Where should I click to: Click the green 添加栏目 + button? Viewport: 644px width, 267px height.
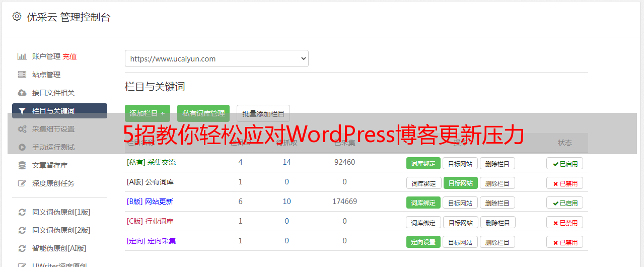148,113
